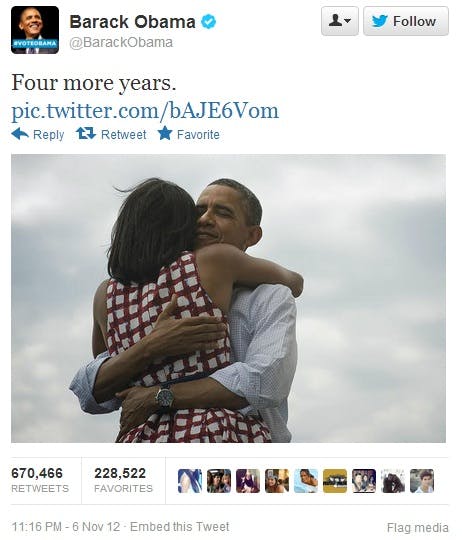Open the Barack Obama profile avatar
Viewport: 462px width, 540px height.
pyautogui.click(x=35, y=30)
